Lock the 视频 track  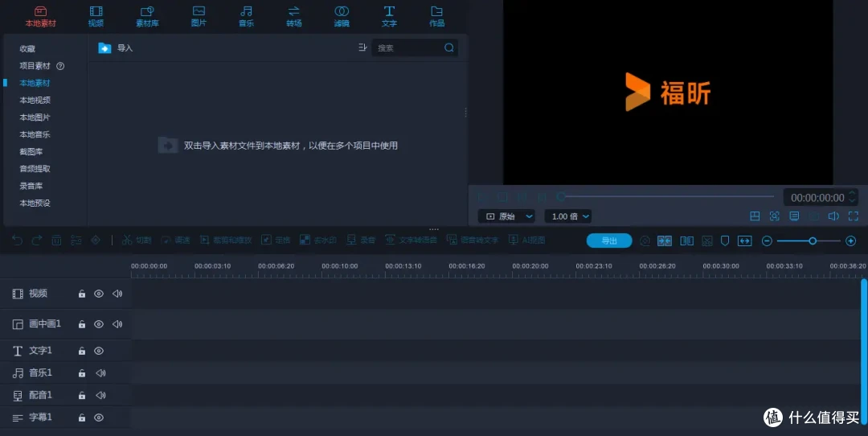tap(82, 294)
